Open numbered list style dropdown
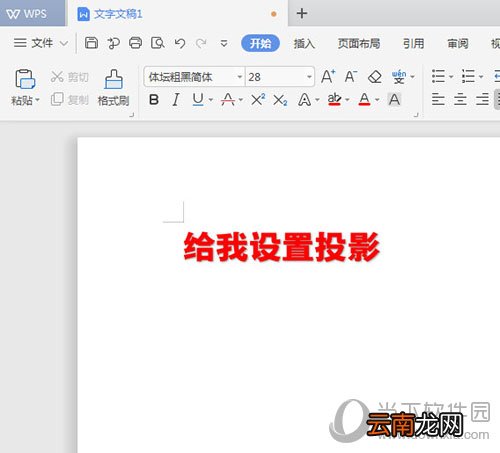Image resolution: width=500 pixels, height=453 pixels. 481,77
